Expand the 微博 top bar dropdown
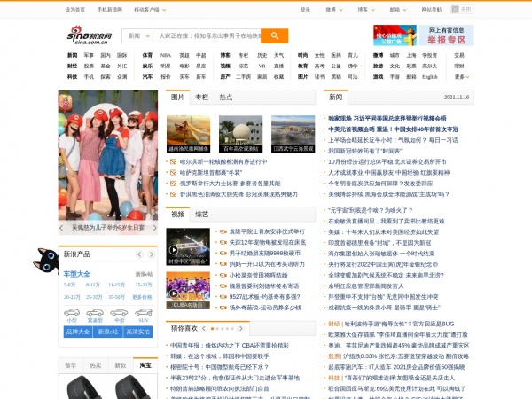This screenshot has height=399, width=532. 334,10
